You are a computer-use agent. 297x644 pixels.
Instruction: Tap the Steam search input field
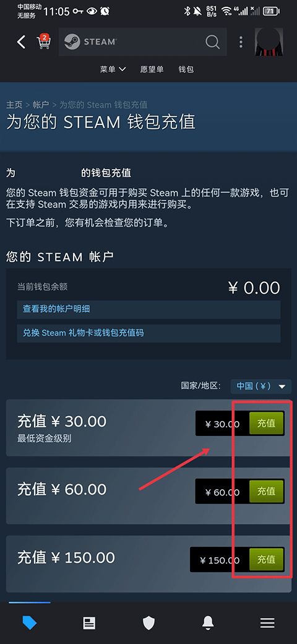click(x=143, y=42)
